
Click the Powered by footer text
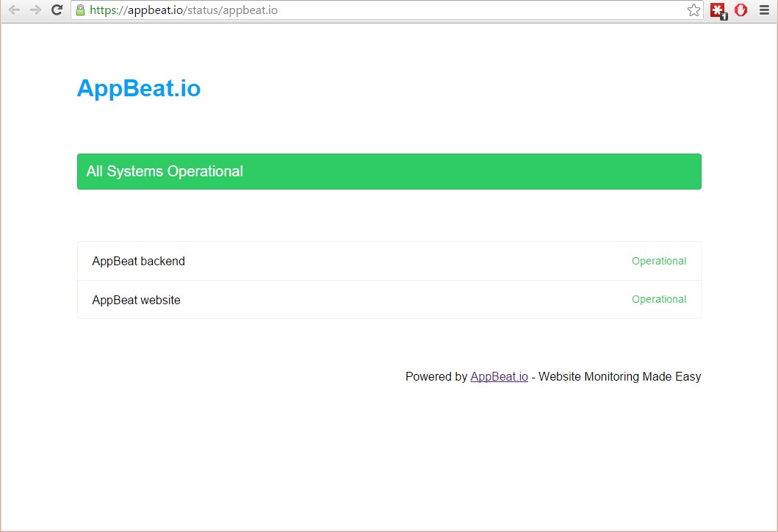[x=436, y=376]
